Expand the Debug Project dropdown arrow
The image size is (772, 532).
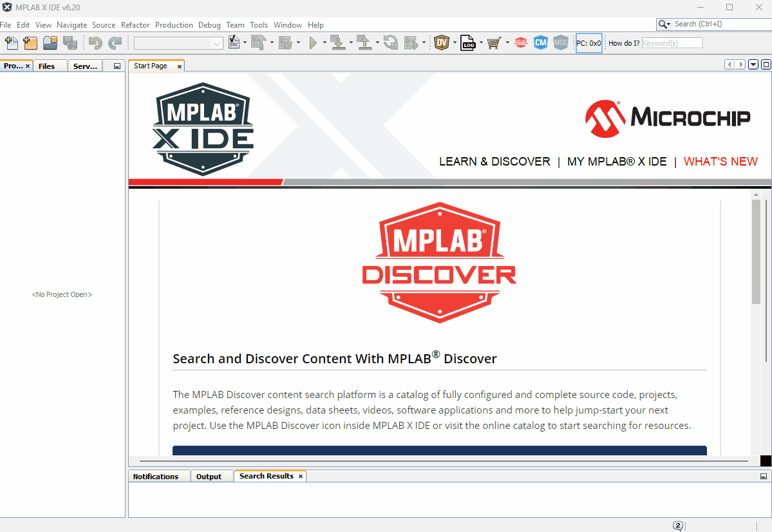click(x=424, y=43)
